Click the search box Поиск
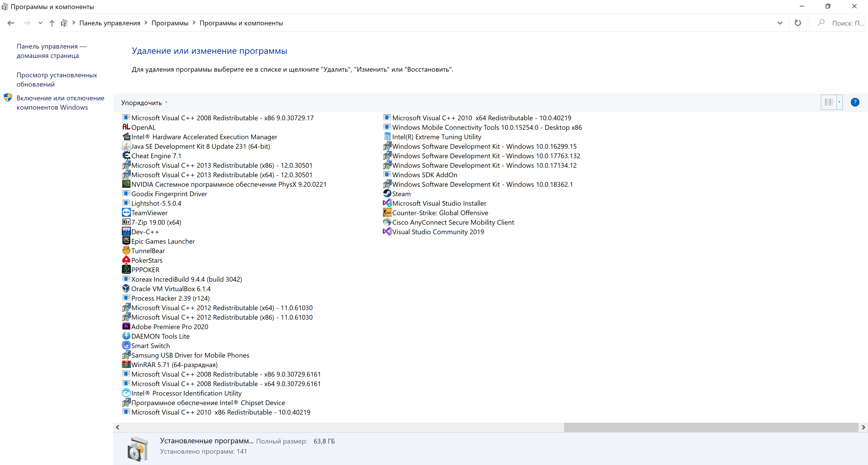 [x=837, y=23]
